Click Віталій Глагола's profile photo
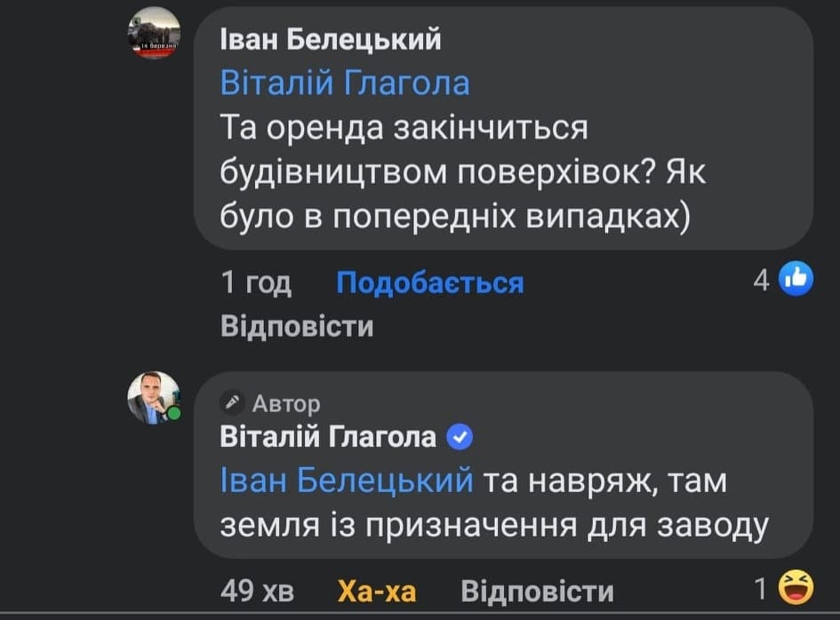Image resolution: width=840 pixels, height=620 pixels. click(x=153, y=396)
